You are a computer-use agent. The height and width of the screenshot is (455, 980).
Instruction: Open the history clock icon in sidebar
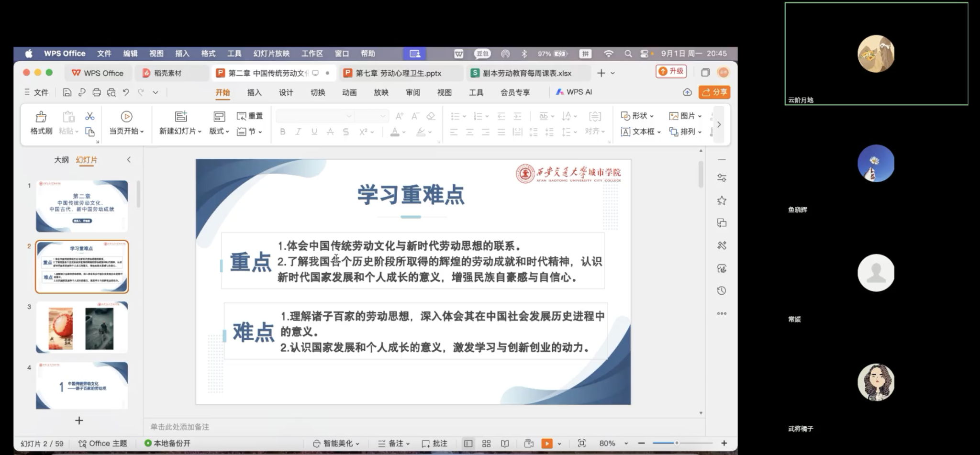pyautogui.click(x=722, y=291)
